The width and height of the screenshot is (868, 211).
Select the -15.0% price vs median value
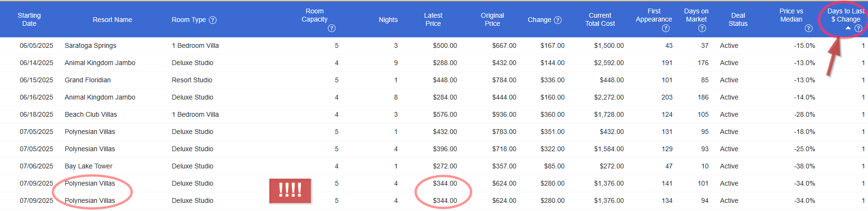804,46
